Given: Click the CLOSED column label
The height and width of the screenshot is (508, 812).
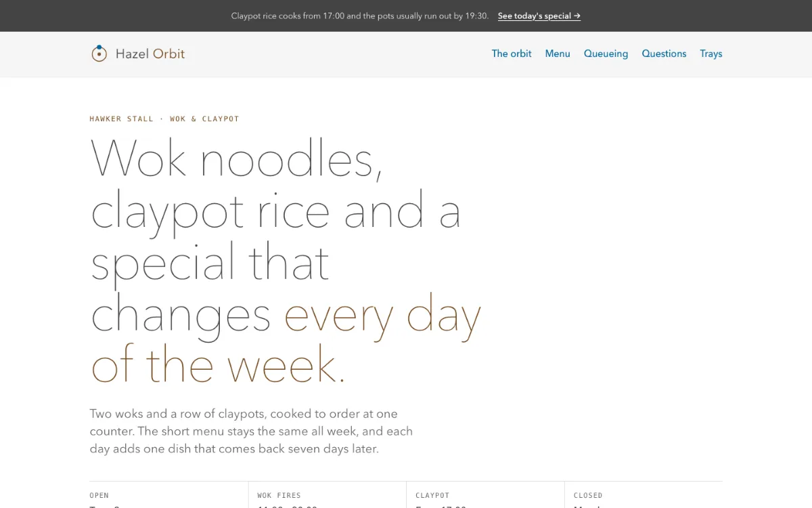Looking at the screenshot, I should click(x=588, y=495).
